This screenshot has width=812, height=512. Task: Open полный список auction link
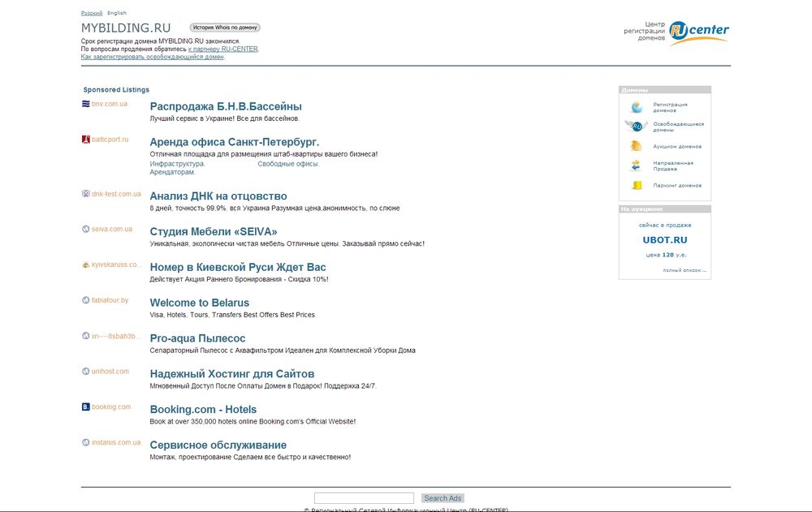coord(685,270)
